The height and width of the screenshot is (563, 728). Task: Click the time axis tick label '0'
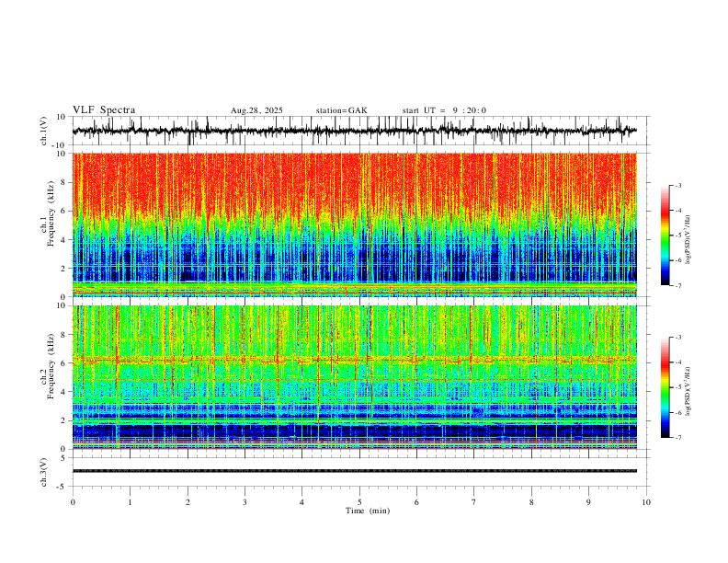tap(73, 502)
